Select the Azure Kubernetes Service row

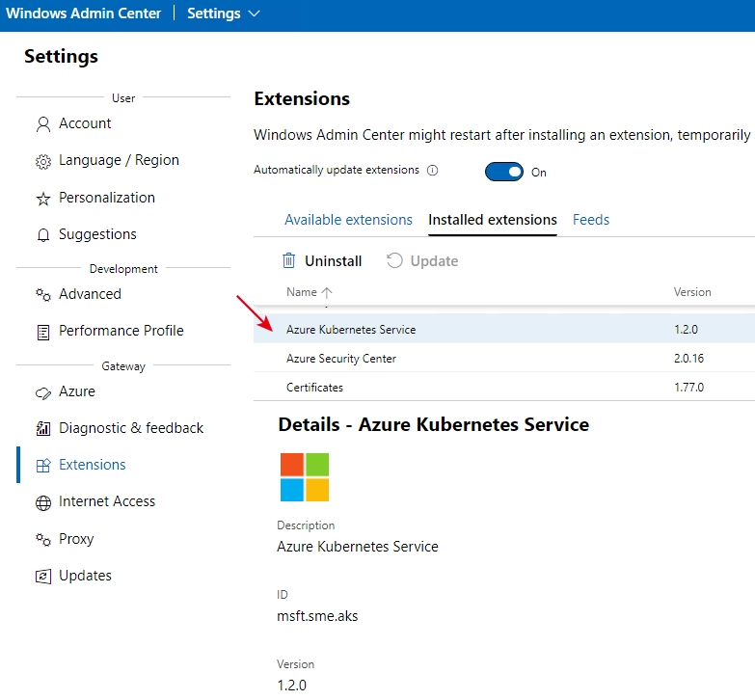tap(503, 329)
